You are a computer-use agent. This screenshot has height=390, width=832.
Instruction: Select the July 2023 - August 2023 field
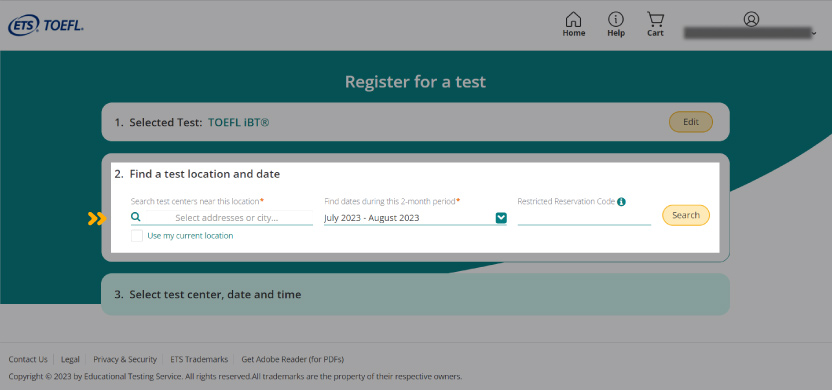(x=415, y=218)
